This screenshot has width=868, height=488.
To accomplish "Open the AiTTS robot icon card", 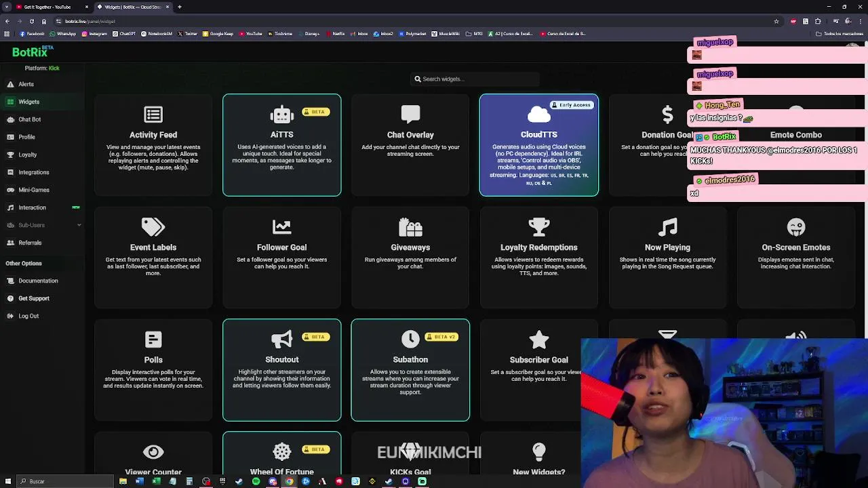I will point(281,115).
